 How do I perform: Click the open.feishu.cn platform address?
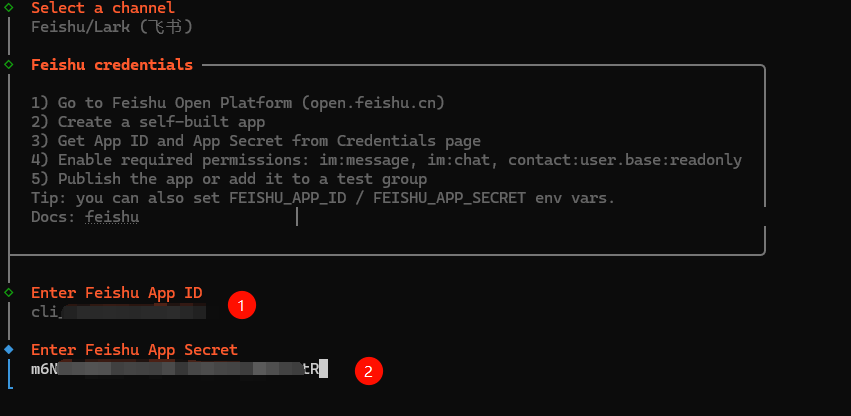click(x=374, y=103)
